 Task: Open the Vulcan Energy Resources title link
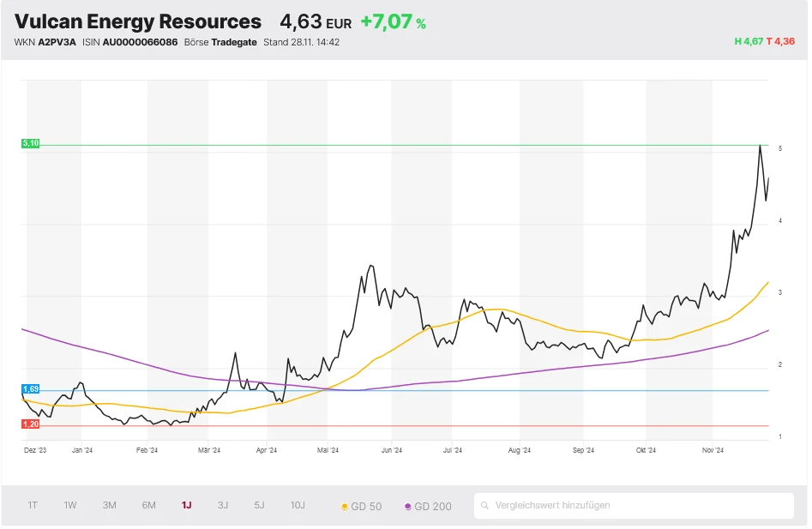coord(137,21)
